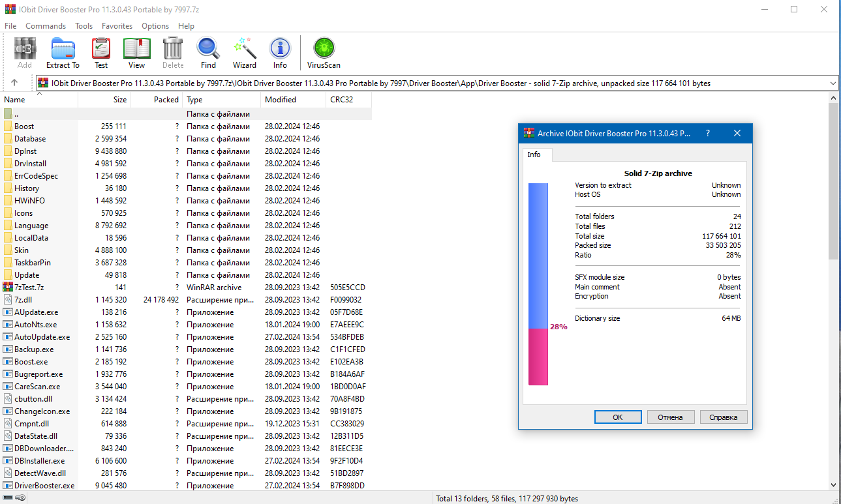Open the Commands menu
Viewport: 841px width, 504px height.
[45, 25]
